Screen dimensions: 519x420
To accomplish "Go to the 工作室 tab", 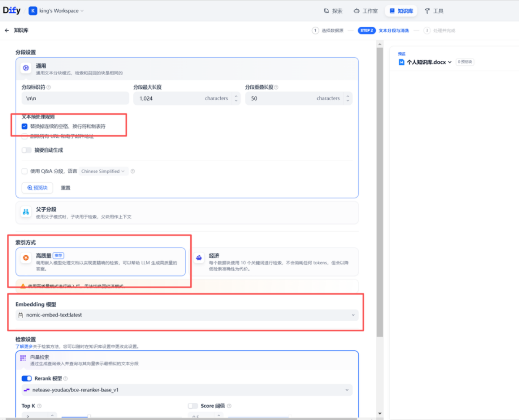I will click(x=366, y=11).
